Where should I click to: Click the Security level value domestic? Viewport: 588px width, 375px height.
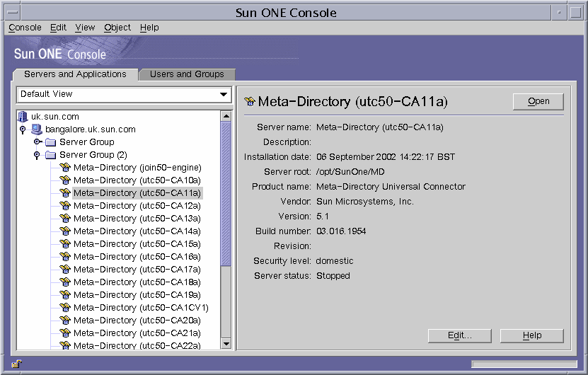pos(335,261)
